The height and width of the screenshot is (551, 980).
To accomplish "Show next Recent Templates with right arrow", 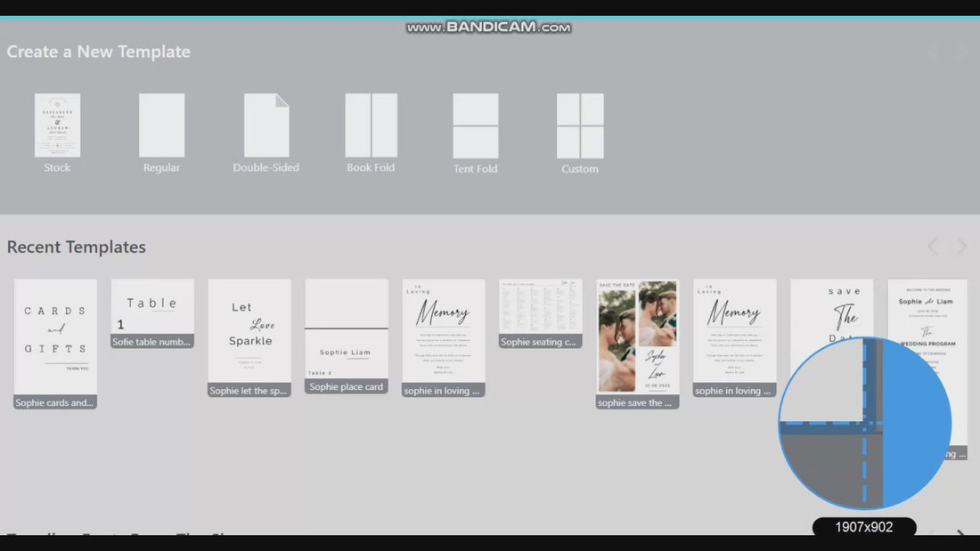I will 962,247.
